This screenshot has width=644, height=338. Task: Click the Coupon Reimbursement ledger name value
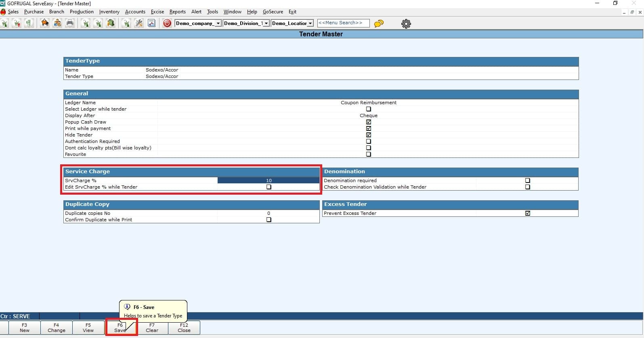tap(369, 103)
